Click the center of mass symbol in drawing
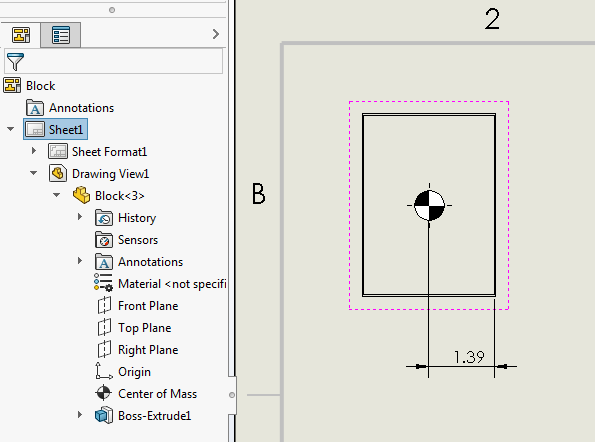 point(429,205)
